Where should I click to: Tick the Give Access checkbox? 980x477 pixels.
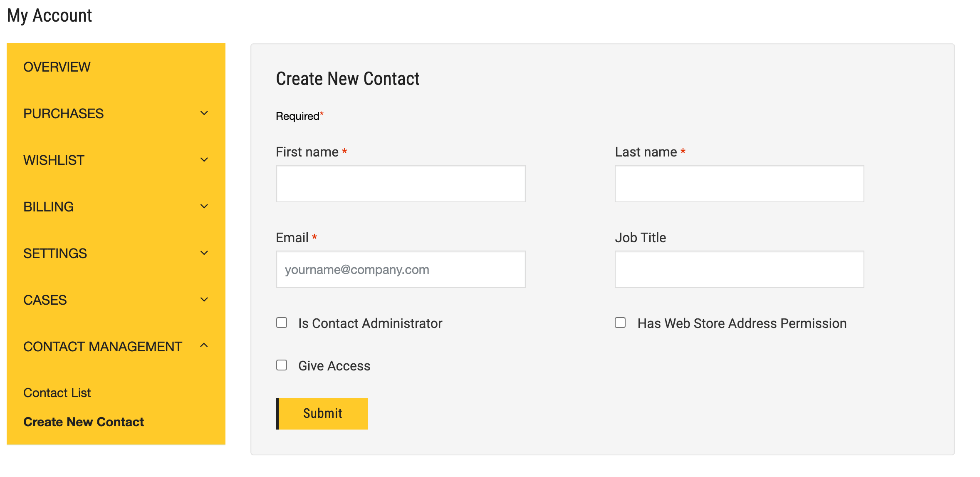[282, 365]
